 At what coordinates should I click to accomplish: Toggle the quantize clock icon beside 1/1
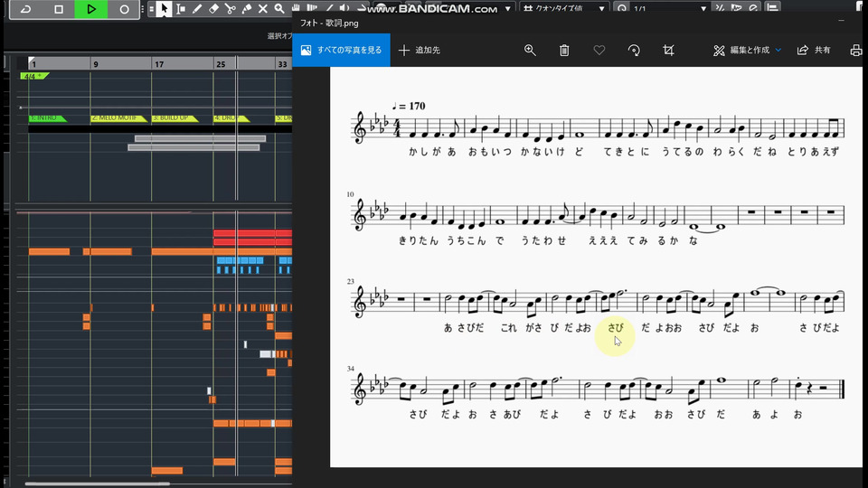click(x=622, y=9)
